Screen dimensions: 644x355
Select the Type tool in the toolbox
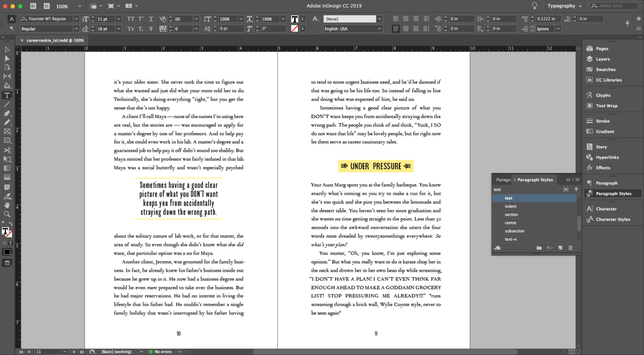(x=7, y=95)
